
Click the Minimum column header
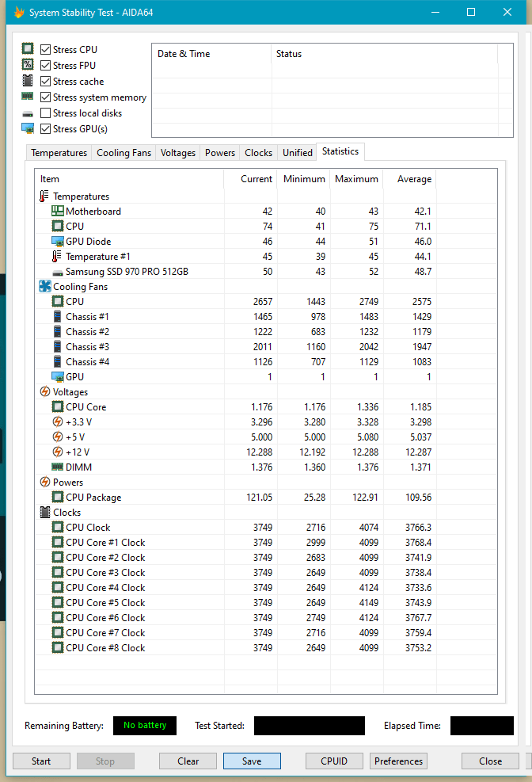tap(303, 178)
